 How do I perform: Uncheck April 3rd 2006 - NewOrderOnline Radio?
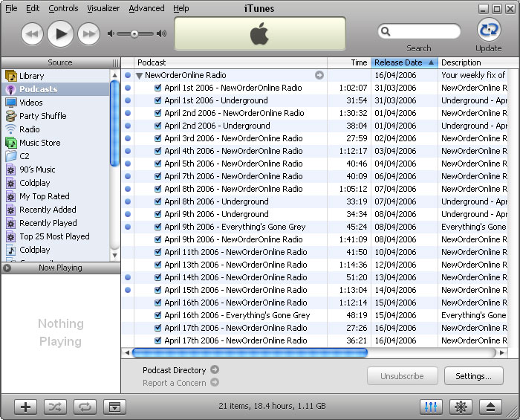(x=157, y=138)
